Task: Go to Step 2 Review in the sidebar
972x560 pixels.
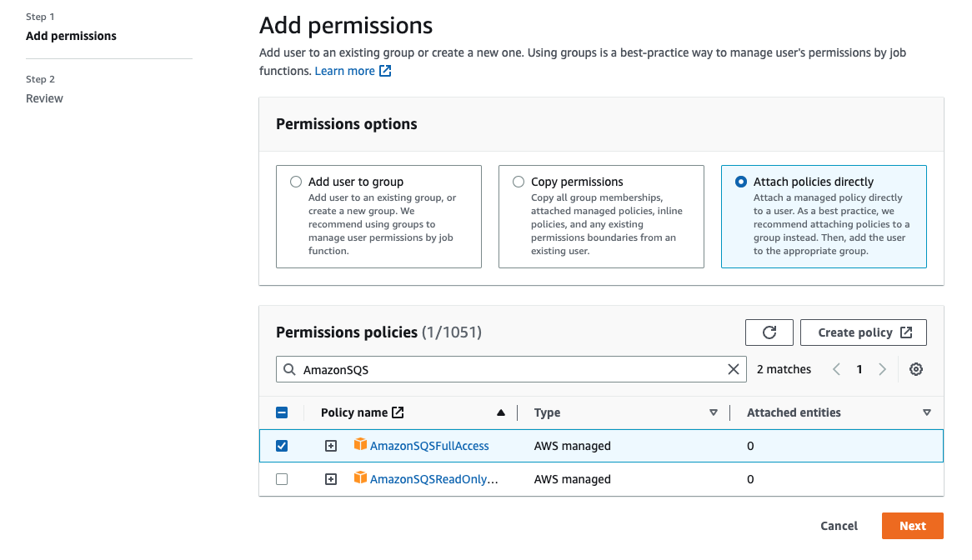Action: tap(44, 97)
